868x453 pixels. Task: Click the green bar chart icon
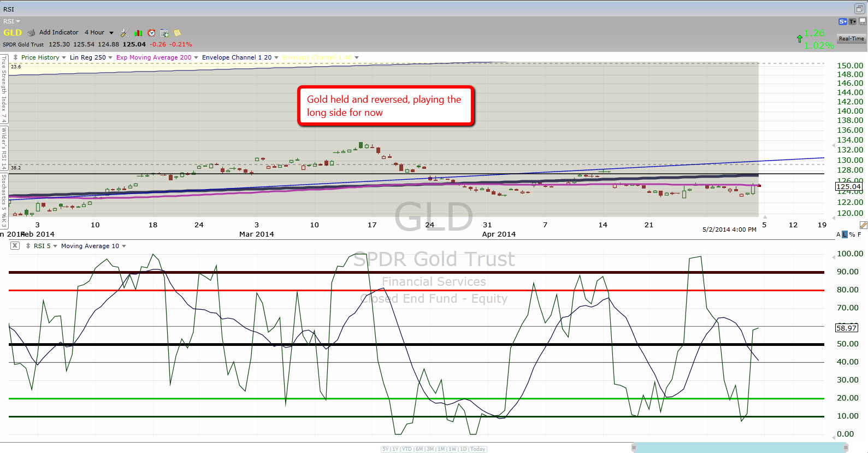(138, 33)
